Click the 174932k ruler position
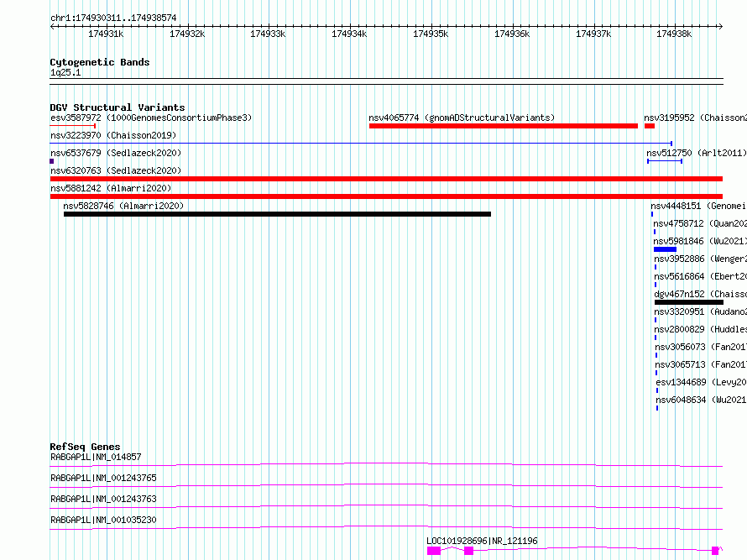Image resolution: width=747 pixels, height=560 pixels. point(187,34)
